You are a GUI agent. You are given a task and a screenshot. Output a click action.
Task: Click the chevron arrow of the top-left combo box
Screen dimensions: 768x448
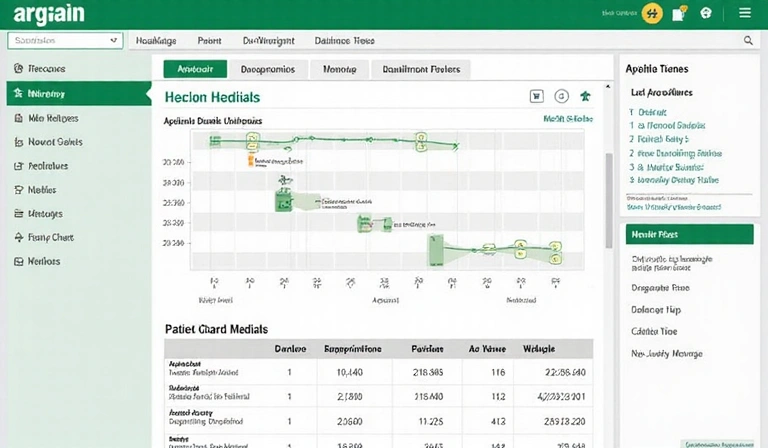point(114,41)
